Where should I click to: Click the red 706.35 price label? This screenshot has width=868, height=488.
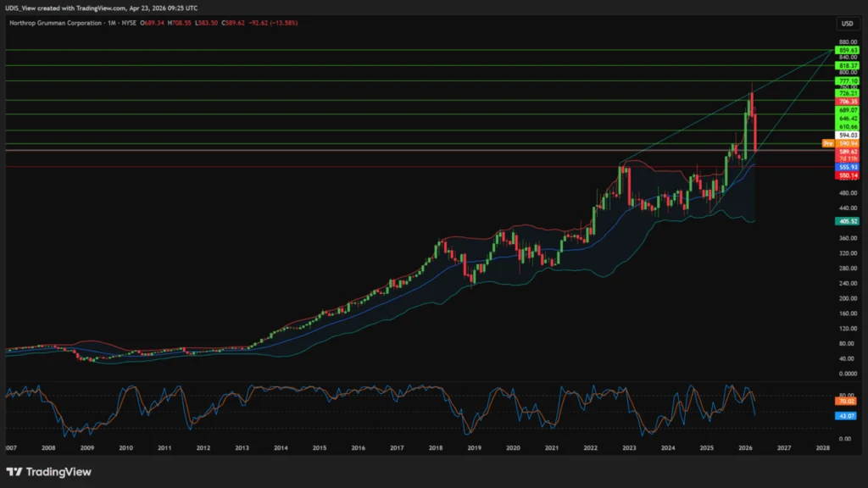(847, 102)
